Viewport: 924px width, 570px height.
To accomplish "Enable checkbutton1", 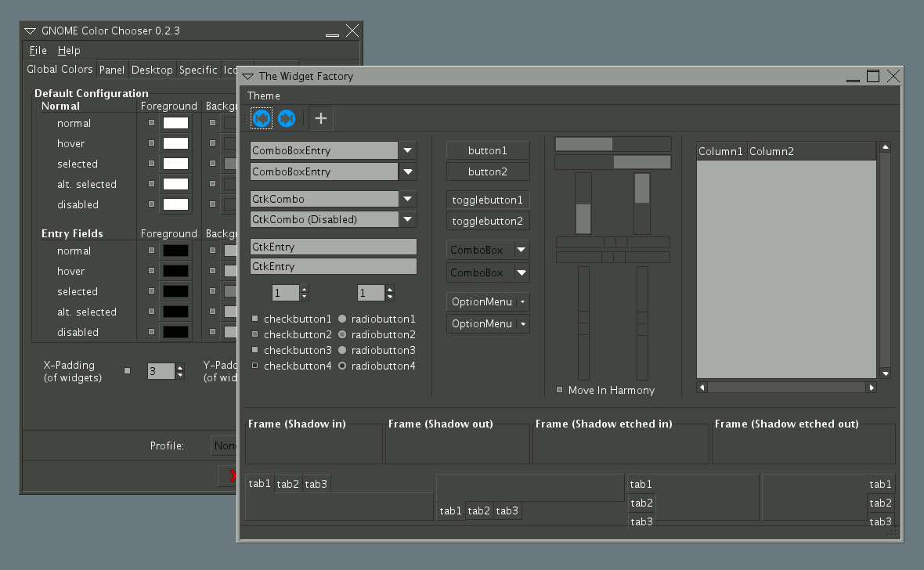I will (x=255, y=319).
